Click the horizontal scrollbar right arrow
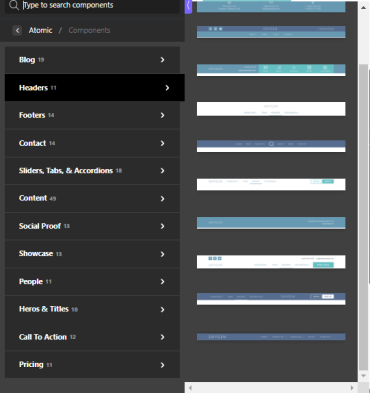The image size is (370, 393). [x=352, y=388]
